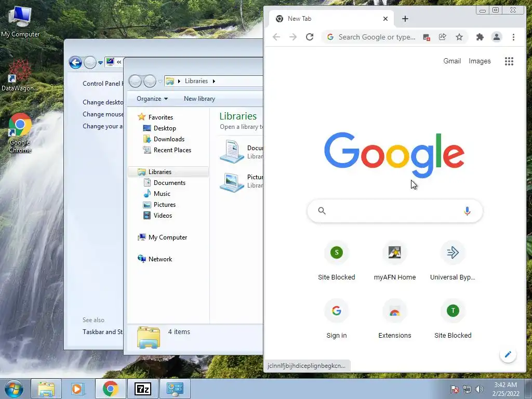Click the Back button in Control Panel window
The image size is (532, 399).
point(75,62)
